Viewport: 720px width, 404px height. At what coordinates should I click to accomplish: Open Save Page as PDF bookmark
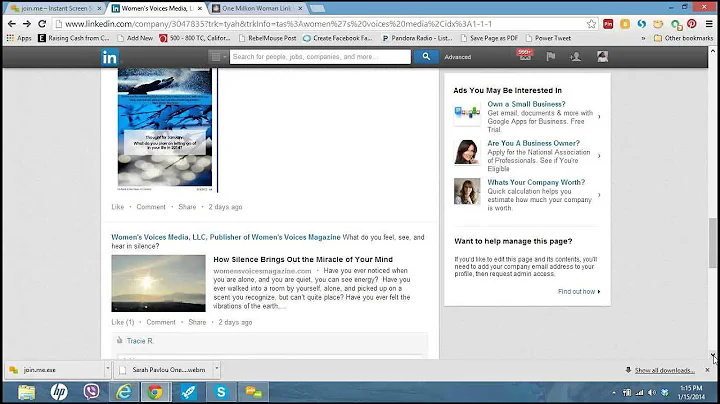coord(489,38)
